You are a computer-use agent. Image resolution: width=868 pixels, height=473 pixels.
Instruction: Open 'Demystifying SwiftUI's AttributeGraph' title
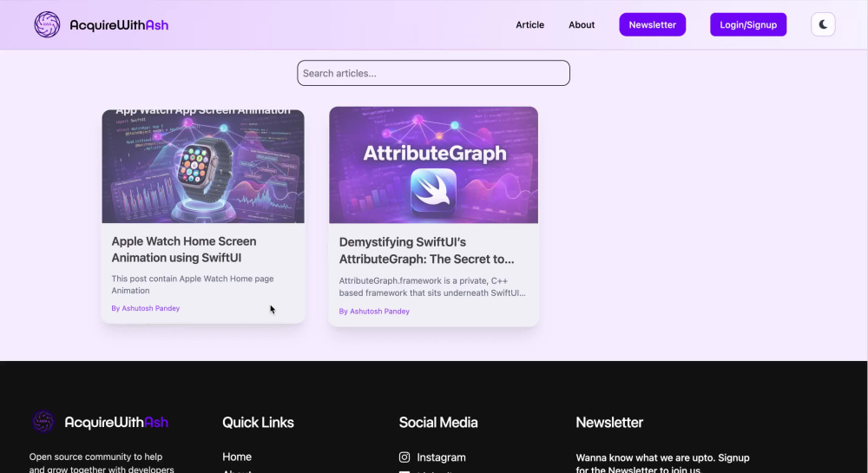tap(427, 251)
